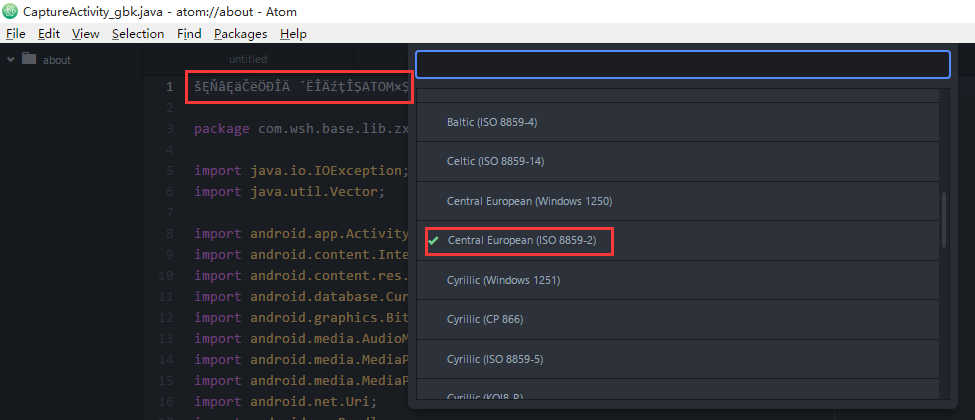Select Celtic (ISO 8859-14) encoding
Viewport: 975px width, 420px height.
[678, 162]
